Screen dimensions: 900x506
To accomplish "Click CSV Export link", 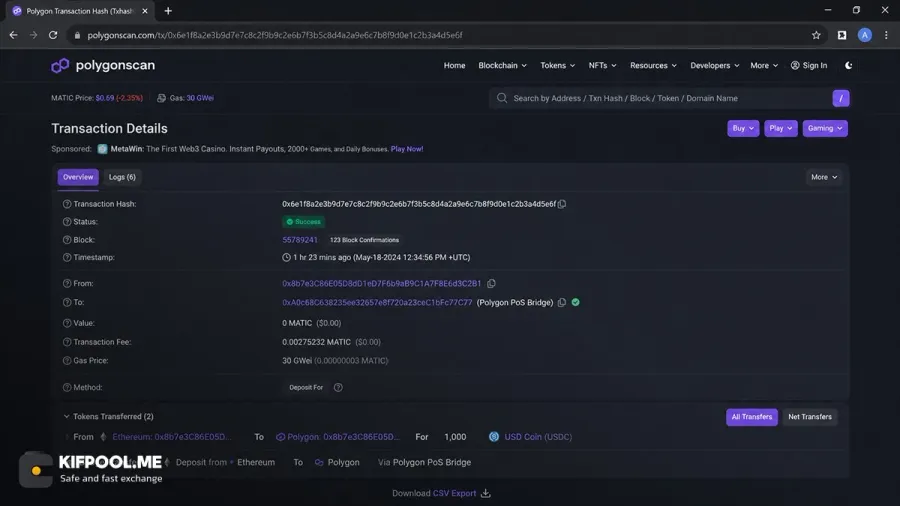I will pos(454,493).
